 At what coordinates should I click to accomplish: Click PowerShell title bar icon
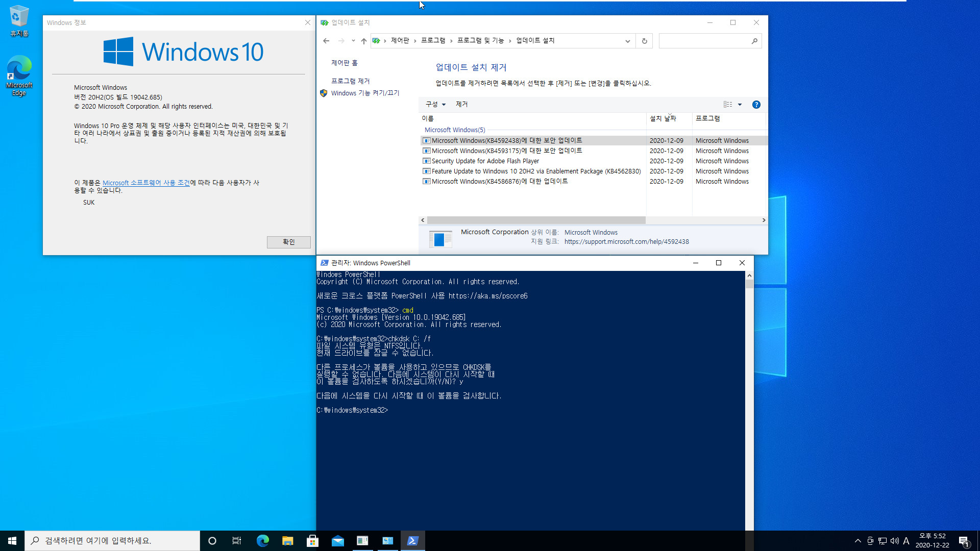pos(324,263)
